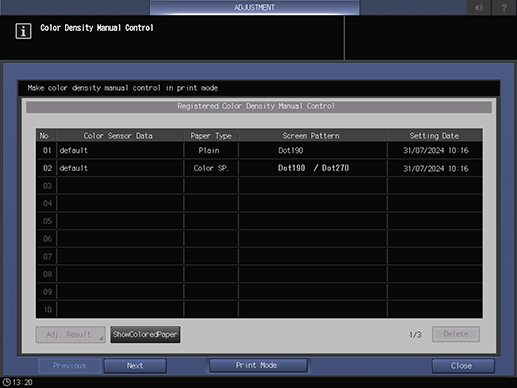Select empty row number 10
This screenshot has width=517, height=388.
tap(259, 309)
